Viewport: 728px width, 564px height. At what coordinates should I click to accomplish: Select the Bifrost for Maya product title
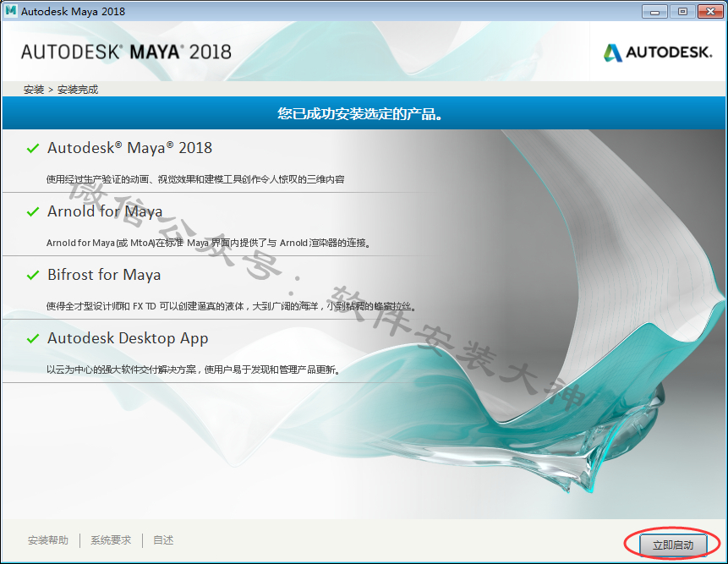(x=104, y=275)
